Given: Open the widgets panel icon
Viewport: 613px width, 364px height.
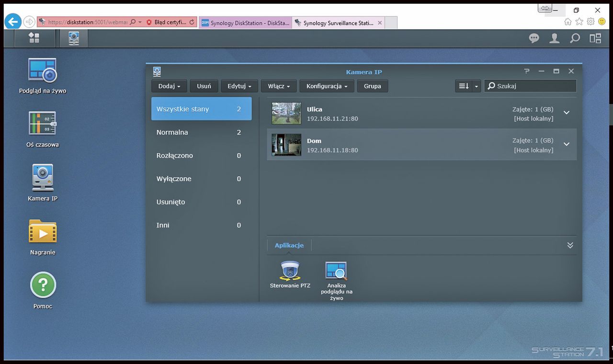Looking at the screenshot, I should click(x=595, y=39).
